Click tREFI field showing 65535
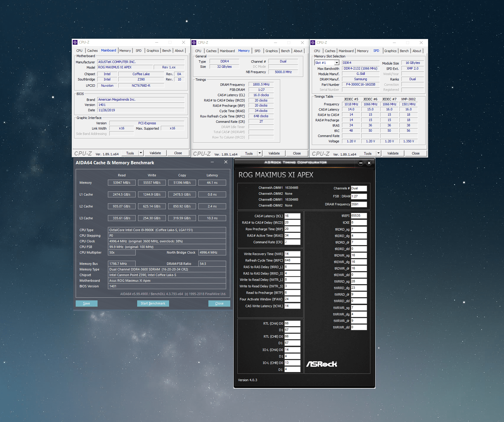The height and width of the screenshot is (422, 504). [359, 216]
